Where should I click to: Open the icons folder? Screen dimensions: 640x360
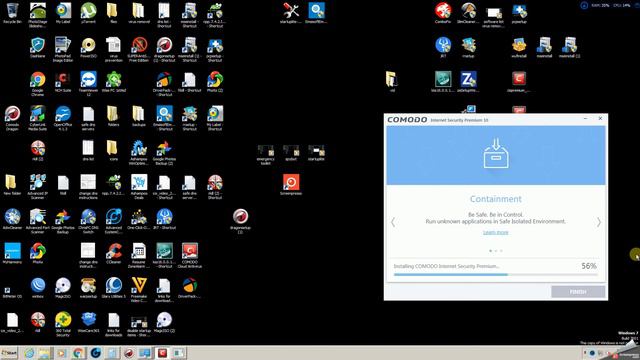pyautogui.click(x=113, y=151)
